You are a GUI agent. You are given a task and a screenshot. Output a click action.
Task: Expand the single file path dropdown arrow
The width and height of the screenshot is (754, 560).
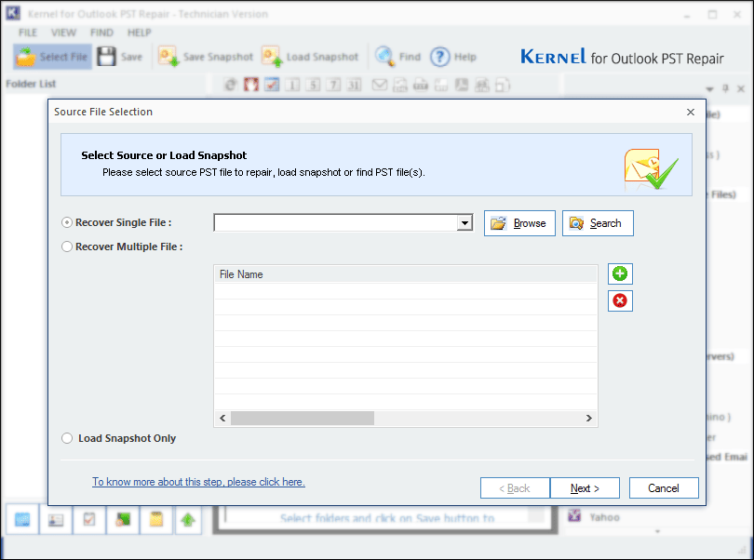[465, 223]
